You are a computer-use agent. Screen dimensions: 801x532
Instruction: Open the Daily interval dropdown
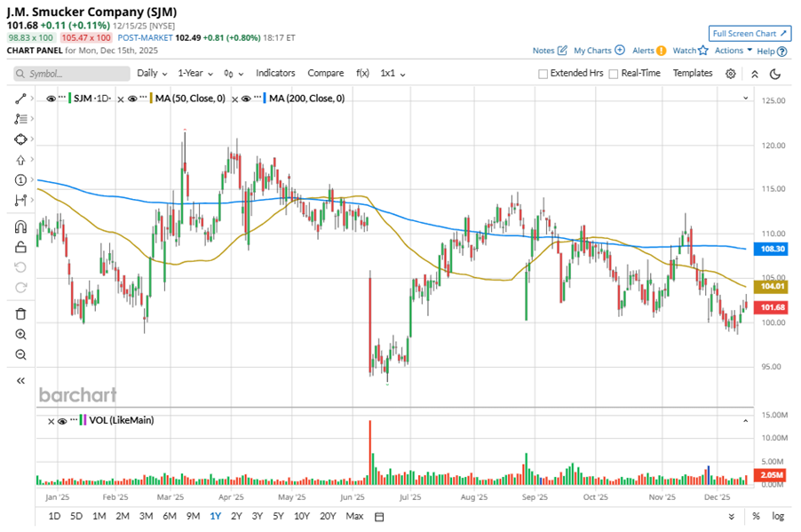(152, 74)
